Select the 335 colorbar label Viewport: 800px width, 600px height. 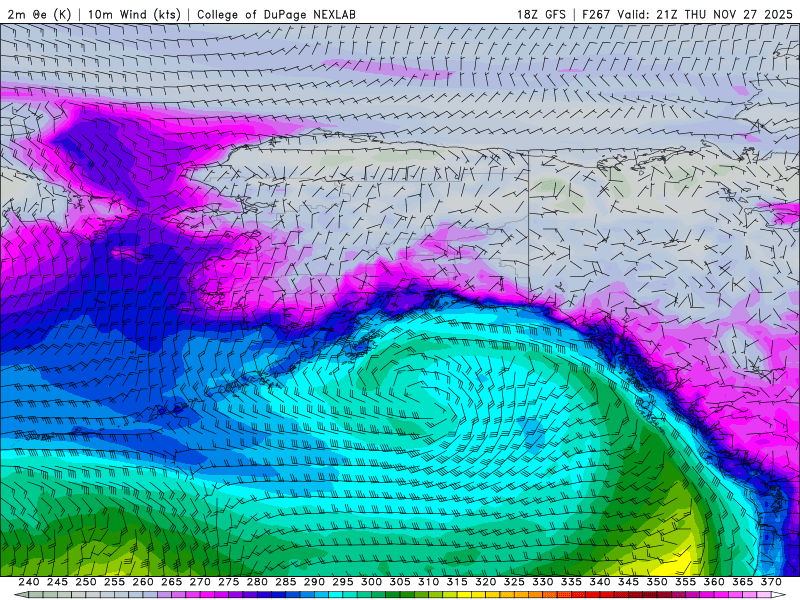tap(571, 582)
